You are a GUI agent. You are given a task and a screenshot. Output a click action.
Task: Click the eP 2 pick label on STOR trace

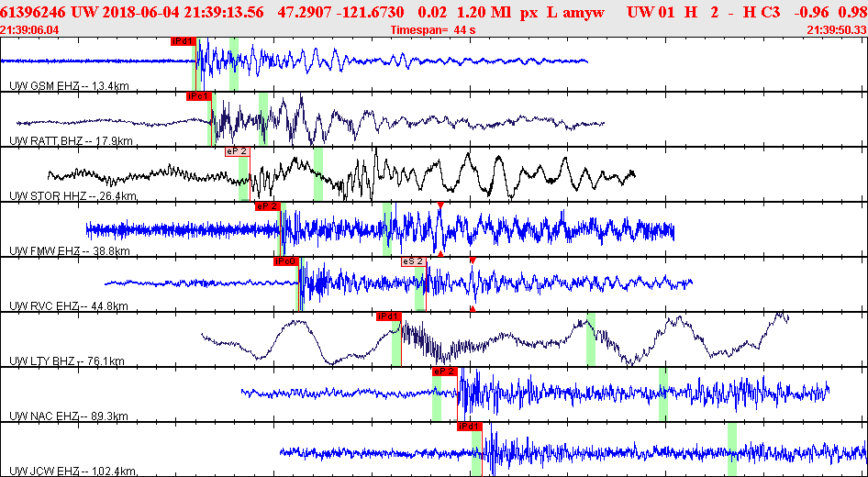237,151
